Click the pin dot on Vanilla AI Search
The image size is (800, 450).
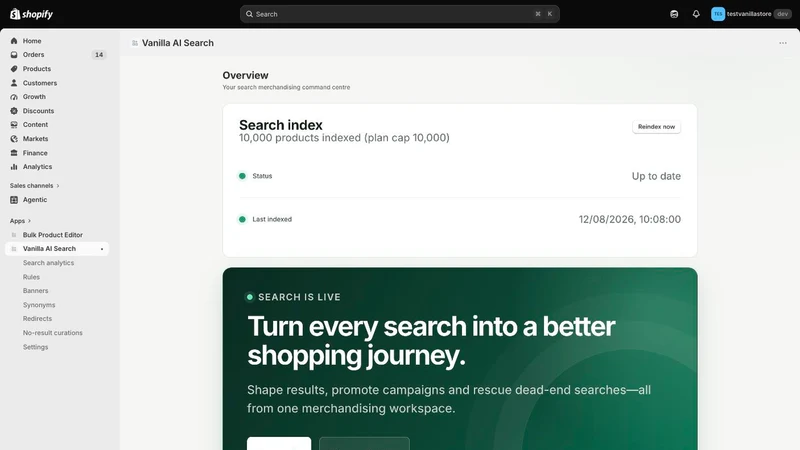(102, 249)
